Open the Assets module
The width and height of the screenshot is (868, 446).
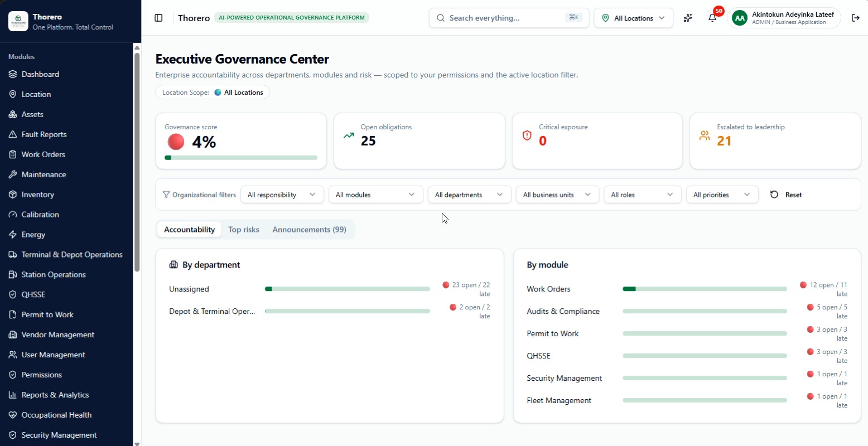(32, 114)
